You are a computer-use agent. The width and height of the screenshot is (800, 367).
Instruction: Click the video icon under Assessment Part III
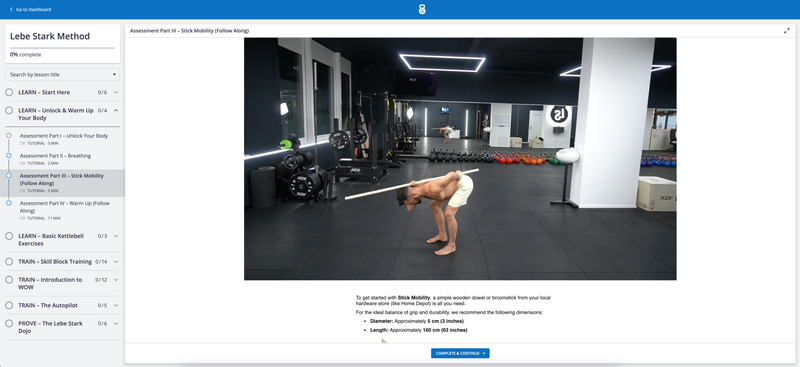tap(22, 190)
